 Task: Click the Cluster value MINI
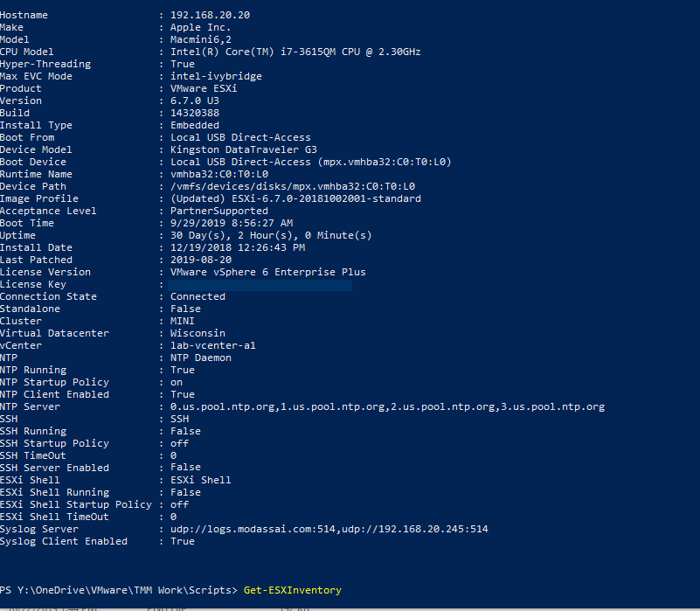pyautogui.click(x=183, y=321)
